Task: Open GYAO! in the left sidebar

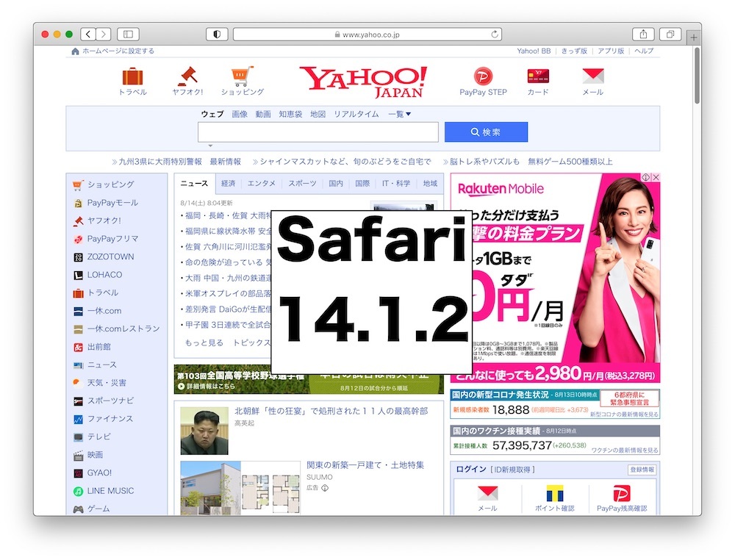Action: tap(99, 473)
